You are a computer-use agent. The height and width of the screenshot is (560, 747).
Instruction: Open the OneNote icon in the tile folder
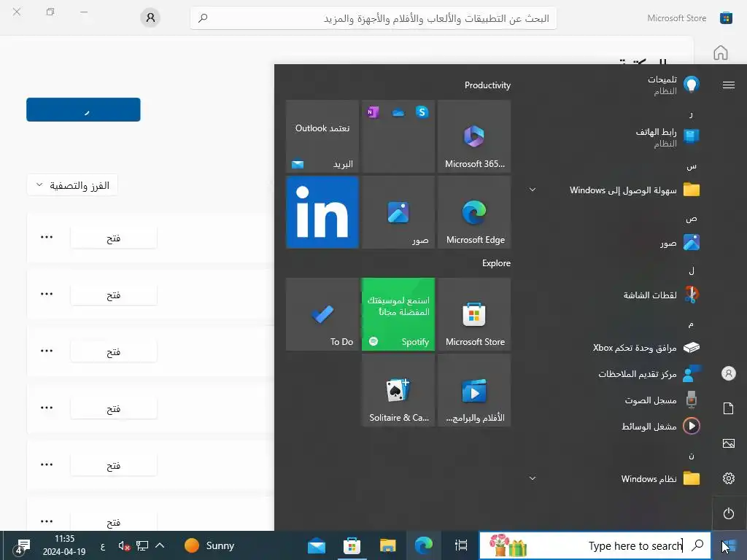point(373,112)
